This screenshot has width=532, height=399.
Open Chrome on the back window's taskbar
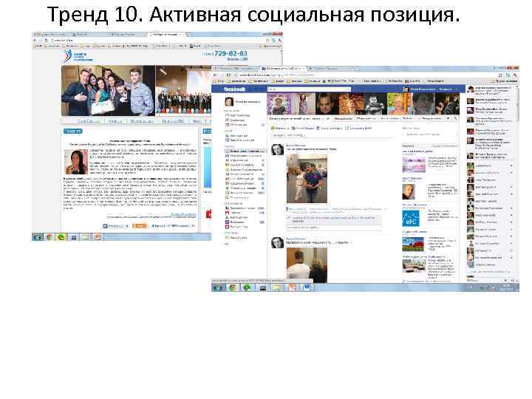click(x=50, y=237)
